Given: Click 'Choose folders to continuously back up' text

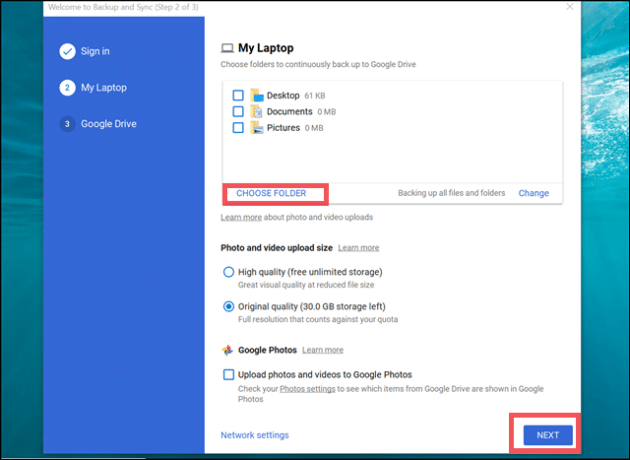Looking at the screenshot, I should tap(318, 65).
